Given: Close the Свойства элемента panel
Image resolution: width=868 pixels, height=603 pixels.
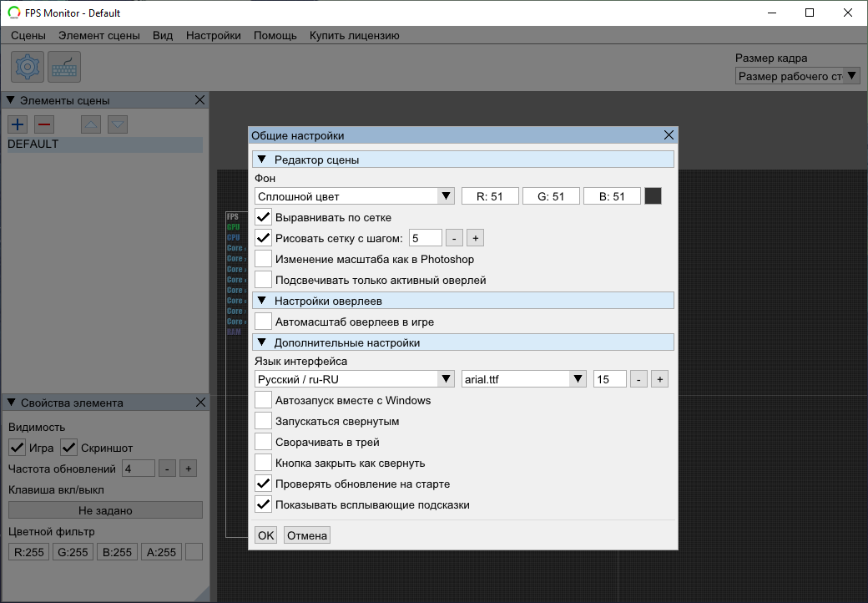Looking at the screenshot, I should coord(200,403).
